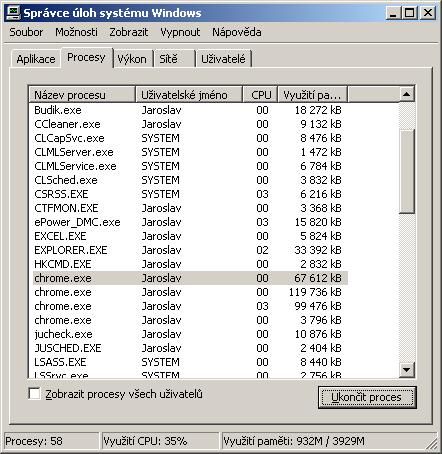
Task: Click the Task Manager title bar icon
Action: (14, 13)
